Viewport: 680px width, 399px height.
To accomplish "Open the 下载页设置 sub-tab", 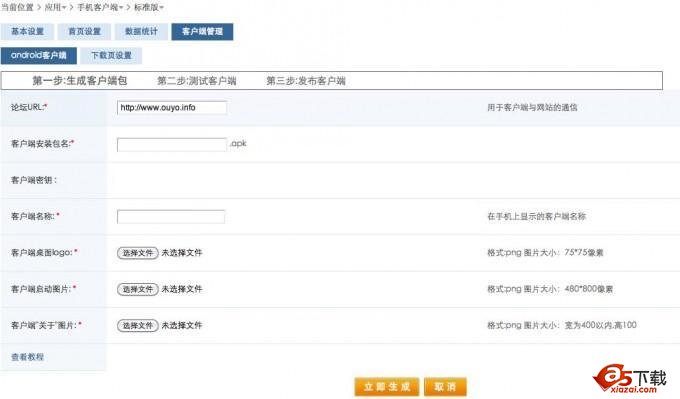I will (x=111, y=56).
